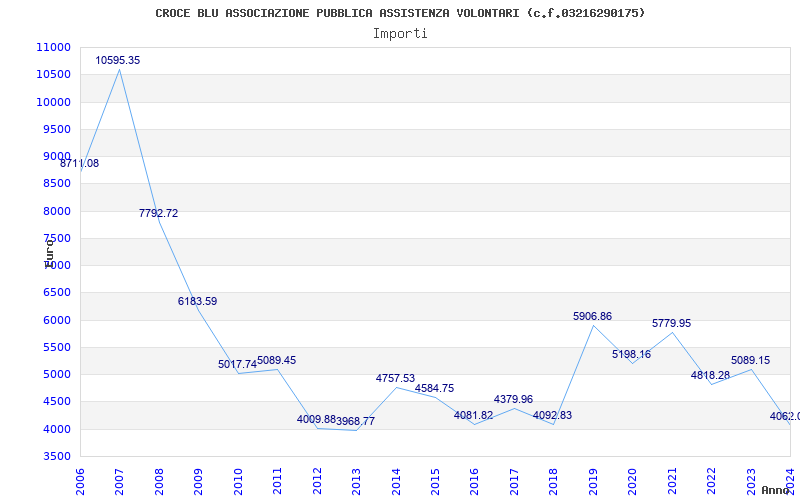This screenshot has width=800, height=500.
Task: Click the 2015 year axis label
Action: [x=435, y=482]
